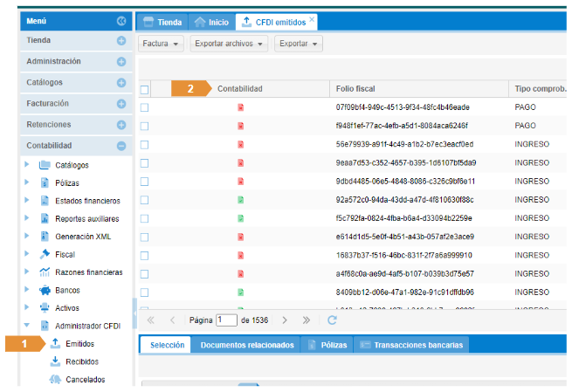This screenshot has width=572, height=392.
Task: Open the Exportar archivos dropdown
Action: coord(227,43)
